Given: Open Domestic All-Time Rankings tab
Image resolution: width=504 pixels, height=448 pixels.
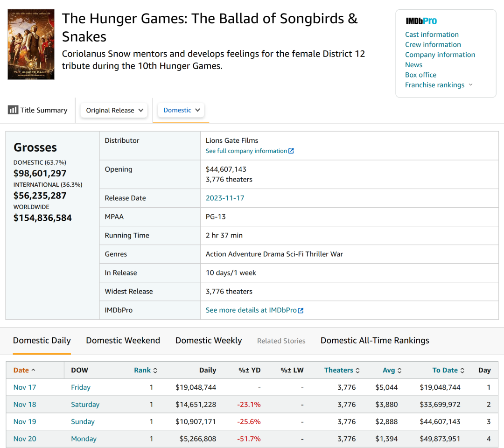Looking at the screenshot, I should click(375, 341).
